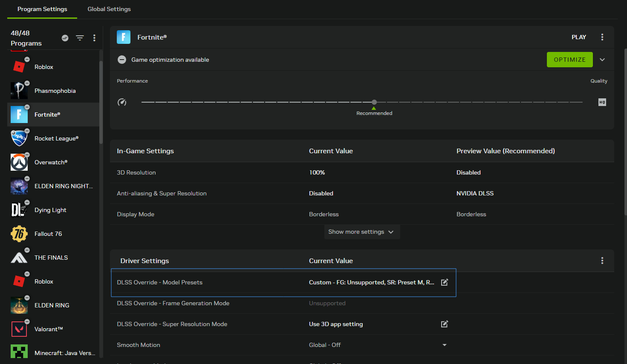This screenshot has height=364, width=627.
Task: Click the 3D Resolution setting row
Action: (362, 172)
